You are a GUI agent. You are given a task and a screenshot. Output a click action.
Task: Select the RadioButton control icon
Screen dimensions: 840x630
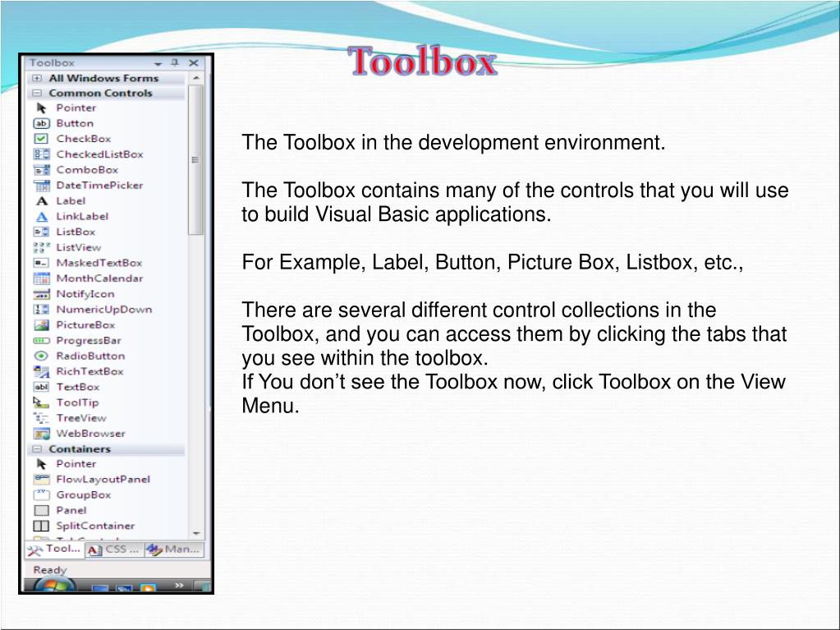(41, 356)
